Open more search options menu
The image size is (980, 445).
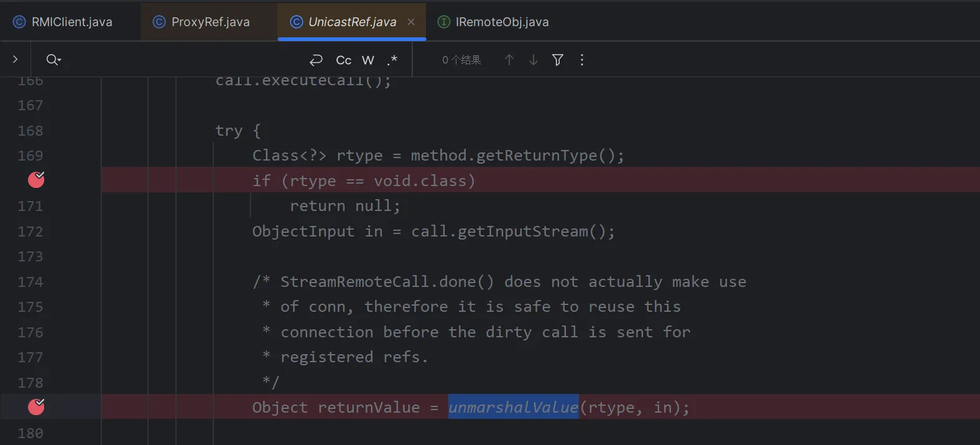coord(582,60)
